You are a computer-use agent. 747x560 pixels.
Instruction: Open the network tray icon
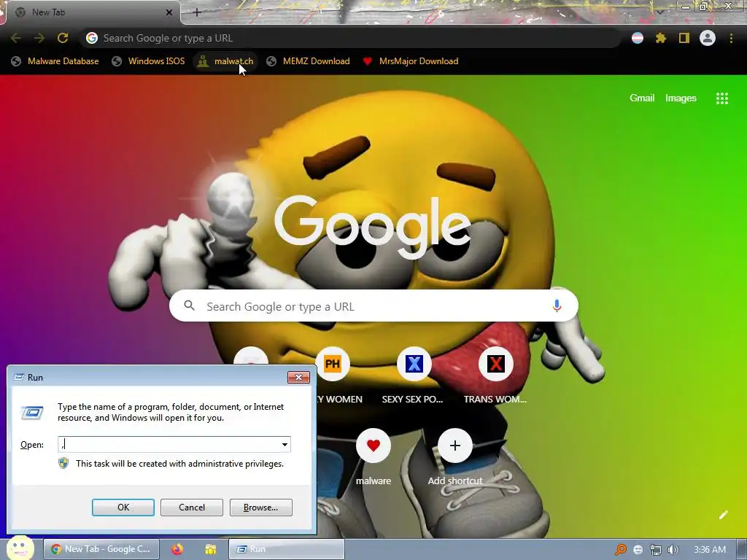656,550
